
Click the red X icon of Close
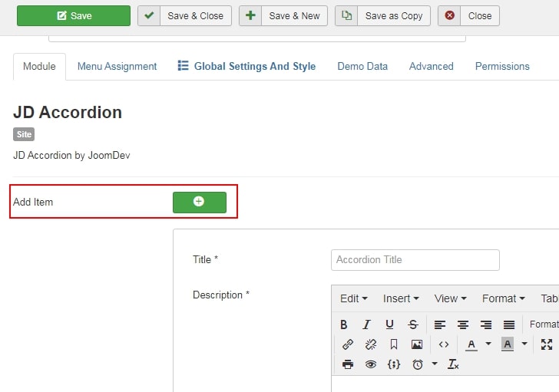click(449, 15)
